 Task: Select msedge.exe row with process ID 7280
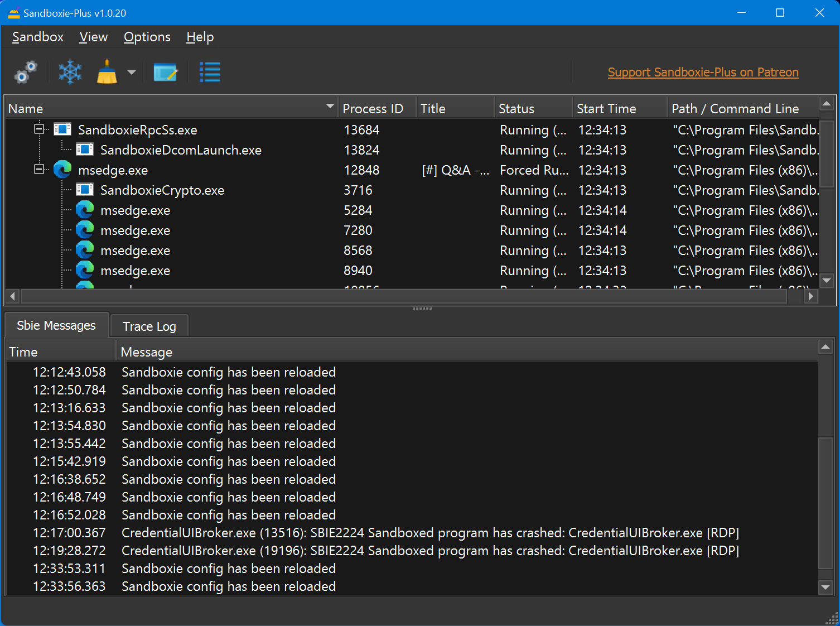click(136, 230)
